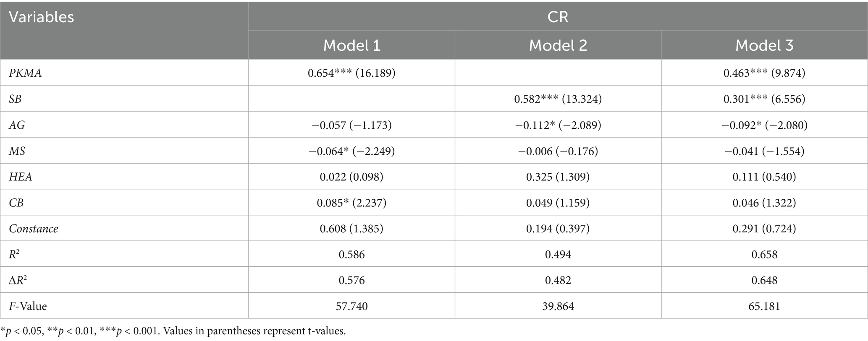Viewport: 868px width, 341px height.
Task: Click HEA Model 2 value 0.325 (1.309)
Action: 558,177
